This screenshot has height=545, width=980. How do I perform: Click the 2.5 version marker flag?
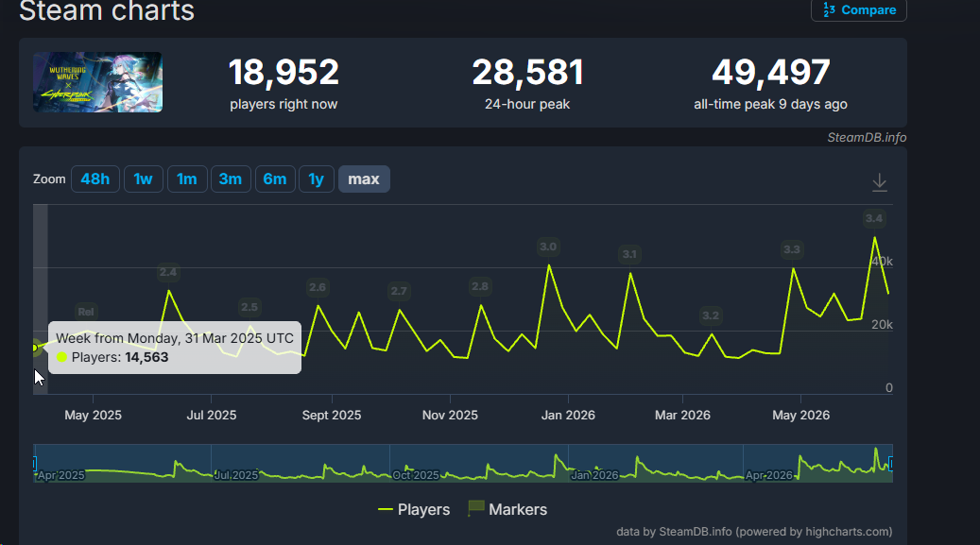[x=249, y=307]
